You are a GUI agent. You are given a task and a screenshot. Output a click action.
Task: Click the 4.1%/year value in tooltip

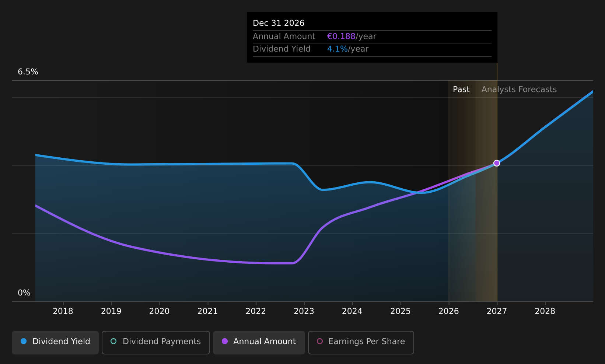(348, 49)
